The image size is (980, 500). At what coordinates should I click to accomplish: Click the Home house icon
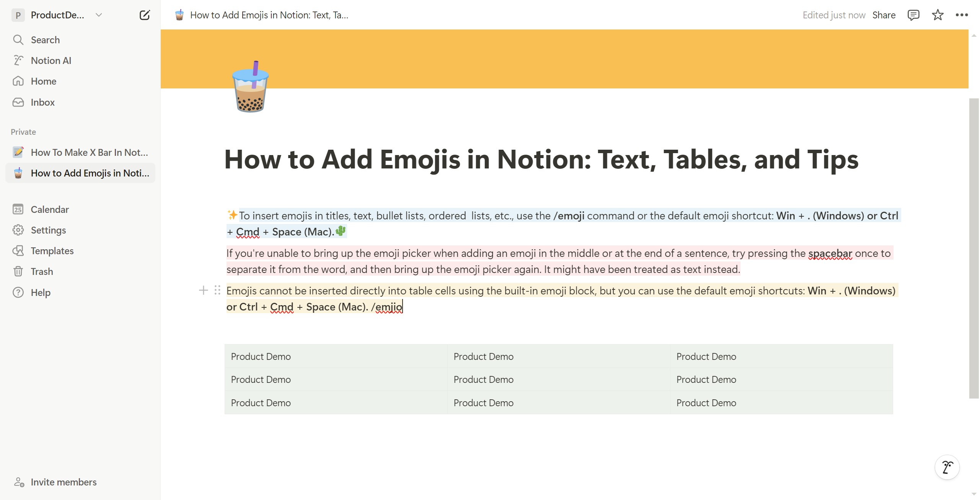18,81
